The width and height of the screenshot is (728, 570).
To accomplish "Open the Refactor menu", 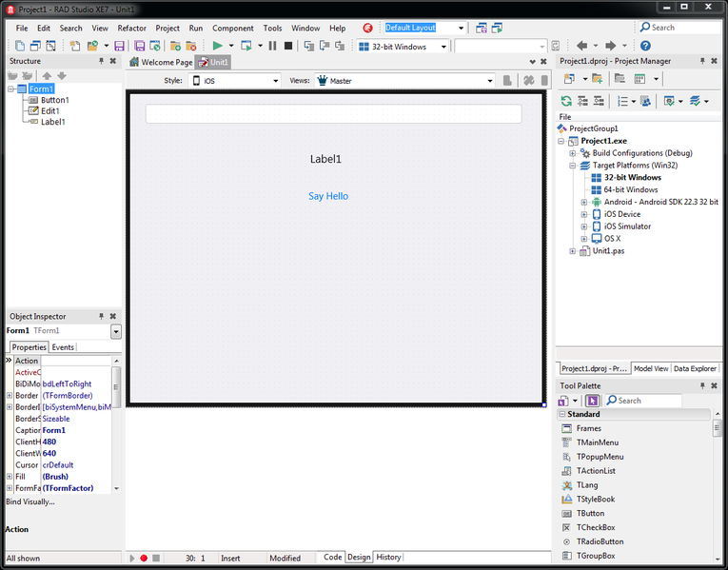I will (x=132, y=29).
